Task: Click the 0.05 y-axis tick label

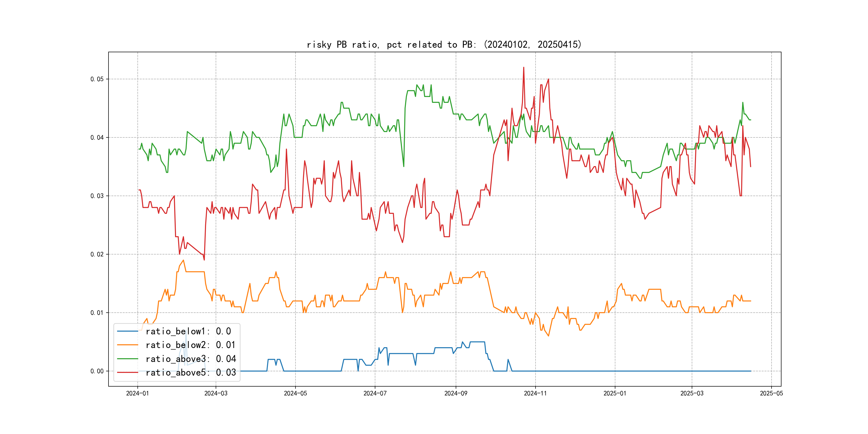Action: point(97,79)
